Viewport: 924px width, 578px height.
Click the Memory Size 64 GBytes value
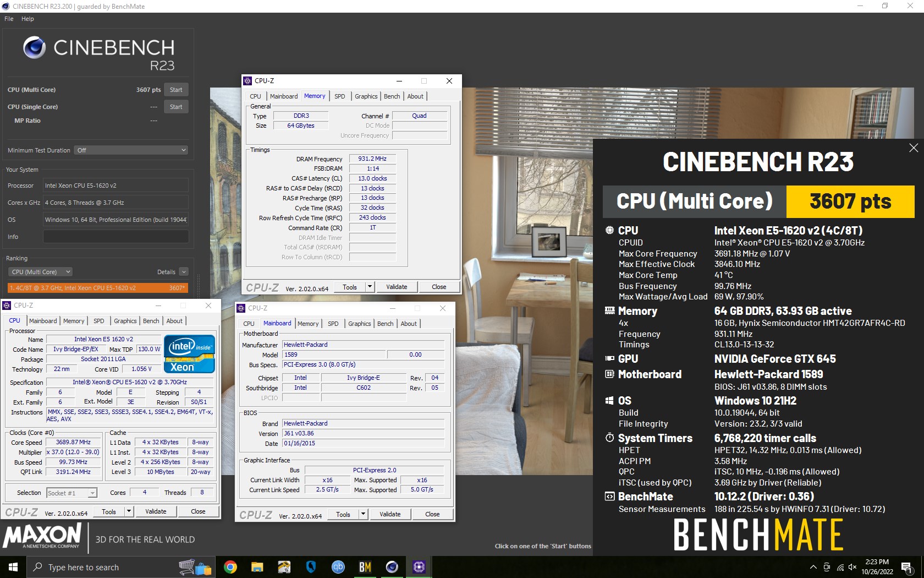click(x=301, y=126)
